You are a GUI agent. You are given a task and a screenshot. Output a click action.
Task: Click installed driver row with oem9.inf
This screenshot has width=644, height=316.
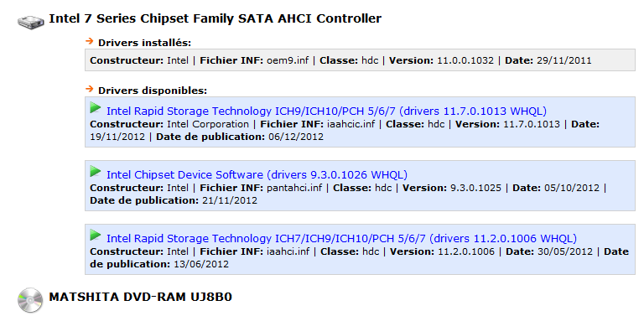(360, 60)
